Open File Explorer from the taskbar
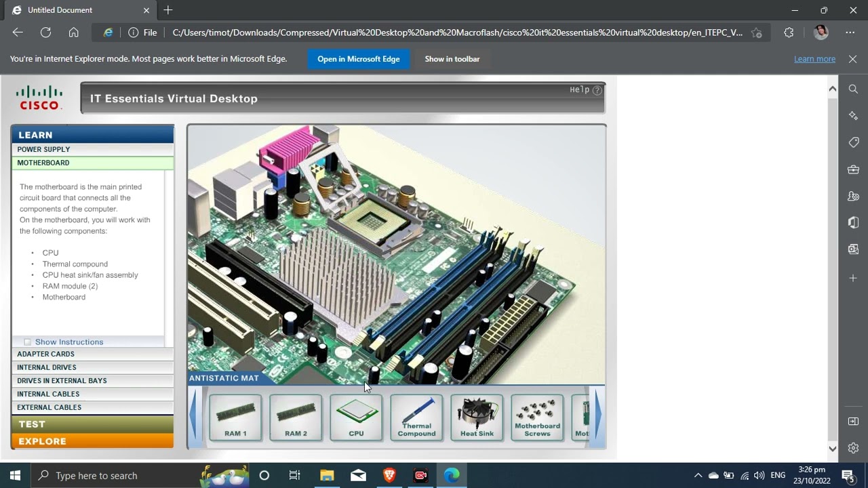 (327, 475)
